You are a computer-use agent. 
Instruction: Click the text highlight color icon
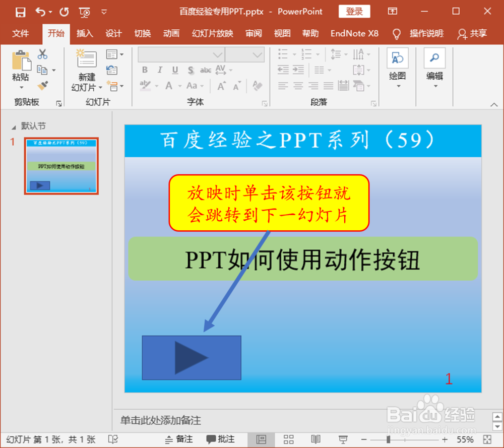[145, 86]
